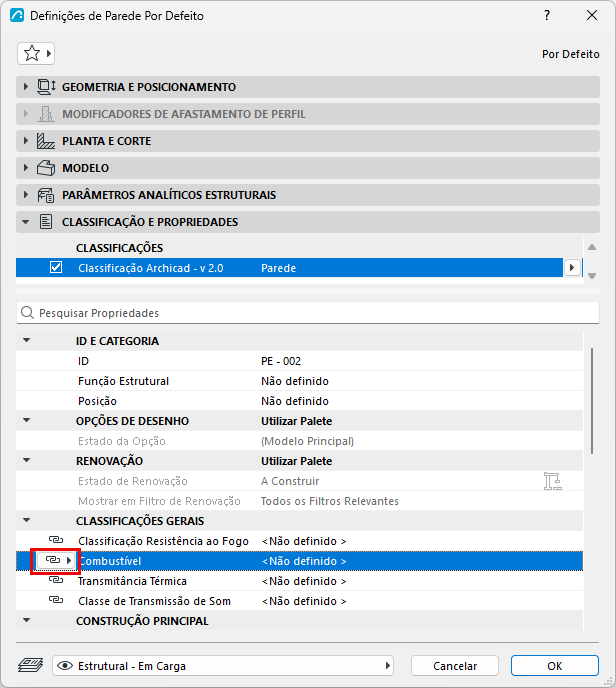Open the Parede classification arrow menu
Screen dimensions: 616x688
click(x=572, y=267)
